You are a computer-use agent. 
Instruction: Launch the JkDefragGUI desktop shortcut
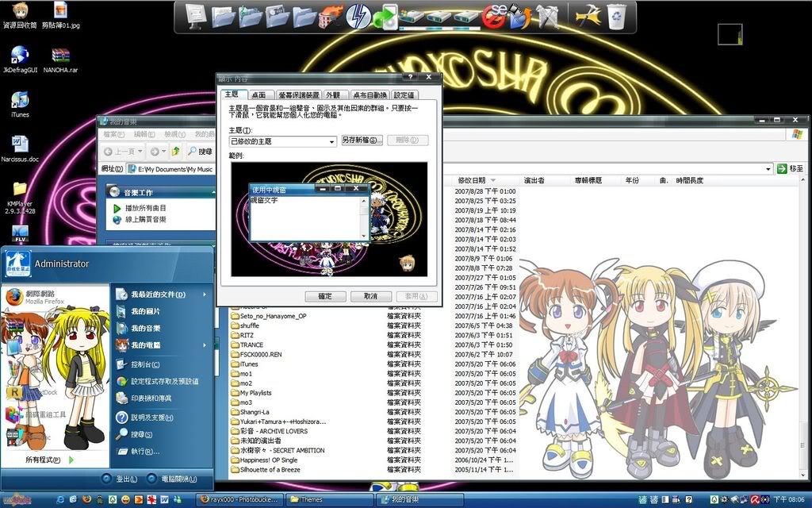20,60
